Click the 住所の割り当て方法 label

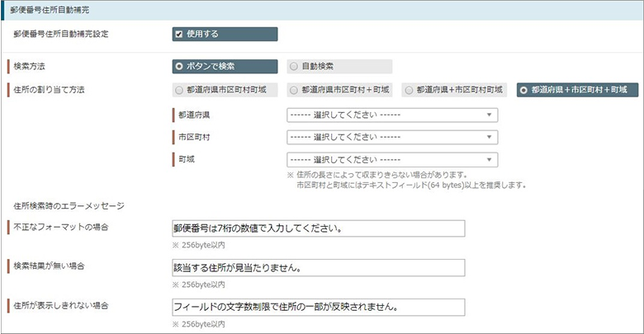click(49, 90)
